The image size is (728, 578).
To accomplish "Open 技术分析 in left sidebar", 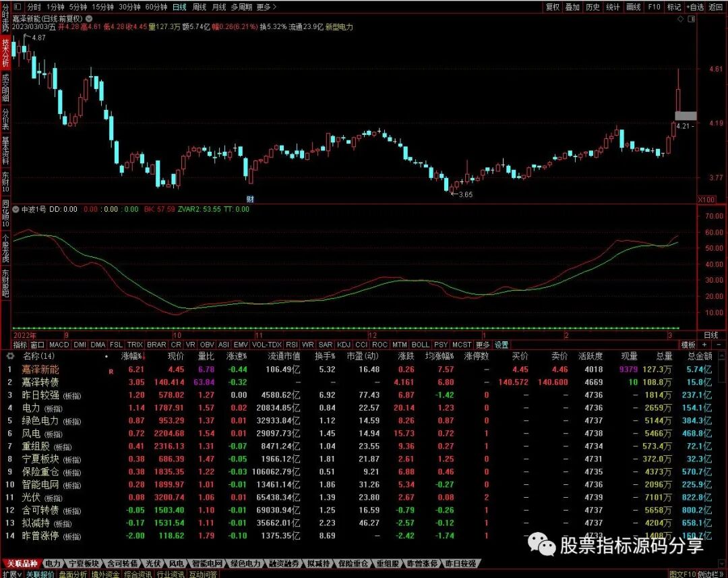I will click(x=5, y=53).
